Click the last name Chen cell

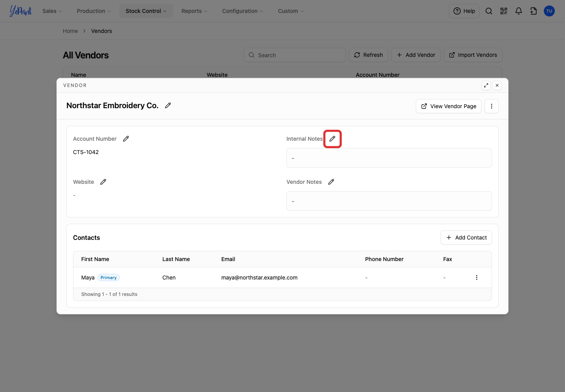pos(169,278)
